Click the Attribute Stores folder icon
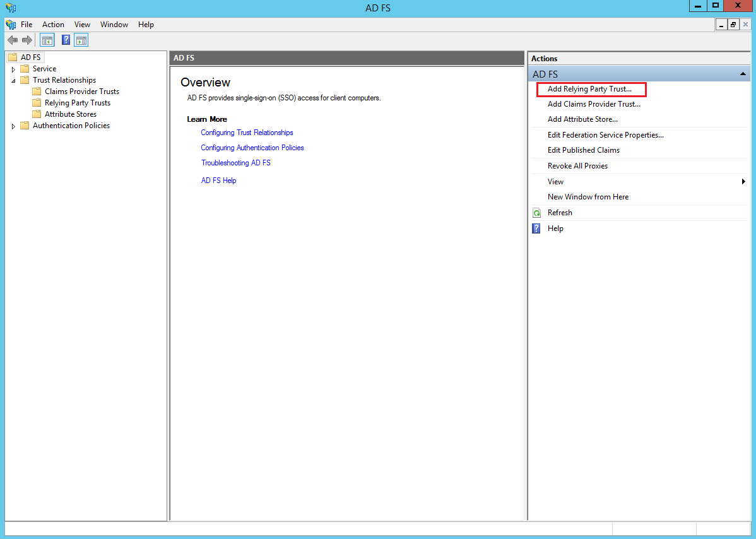This screenshot has width=756, height=539. [x=37, y=114]
